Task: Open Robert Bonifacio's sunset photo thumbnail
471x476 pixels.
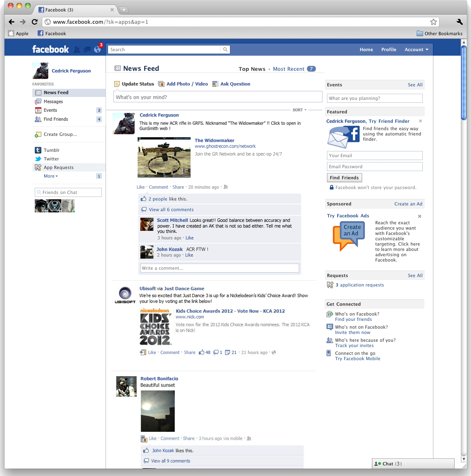Action: click(x=158, y=411)
